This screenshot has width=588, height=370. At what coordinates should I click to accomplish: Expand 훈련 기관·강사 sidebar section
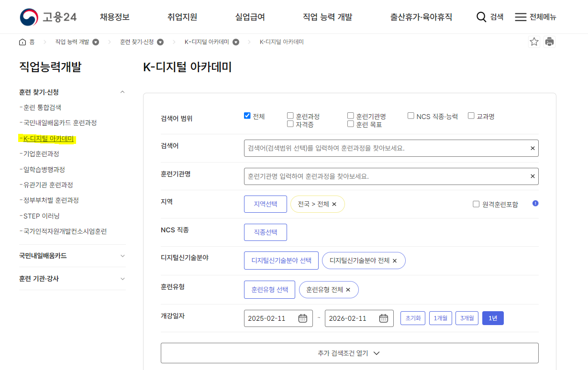point(122,279)
